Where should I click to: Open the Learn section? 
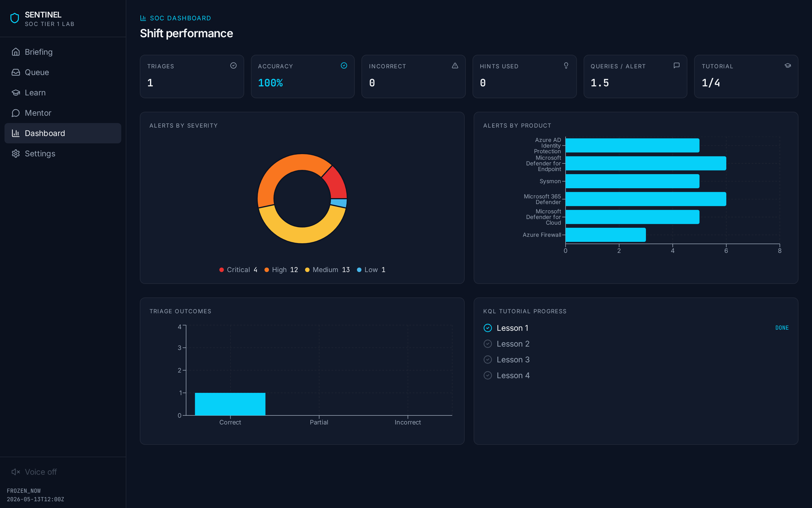(x=63, y=92)
